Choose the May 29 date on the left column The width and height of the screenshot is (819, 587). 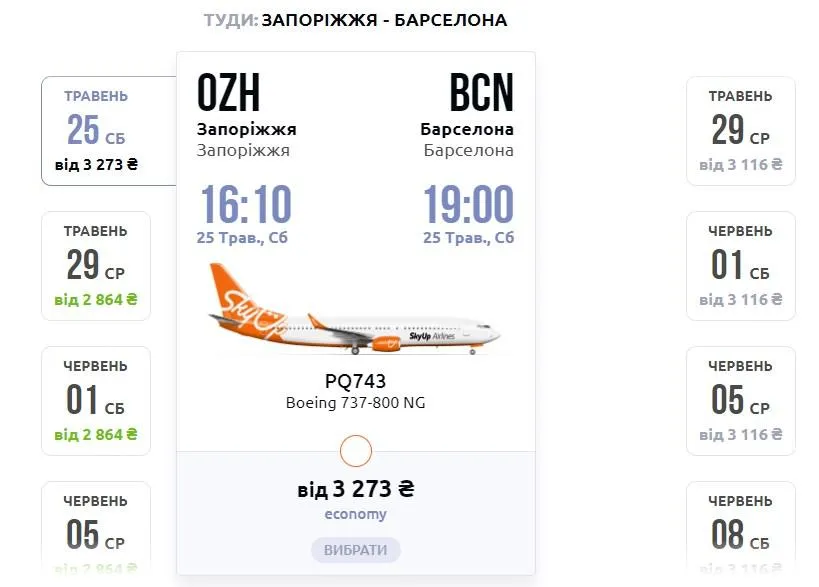tap(96, 263)
